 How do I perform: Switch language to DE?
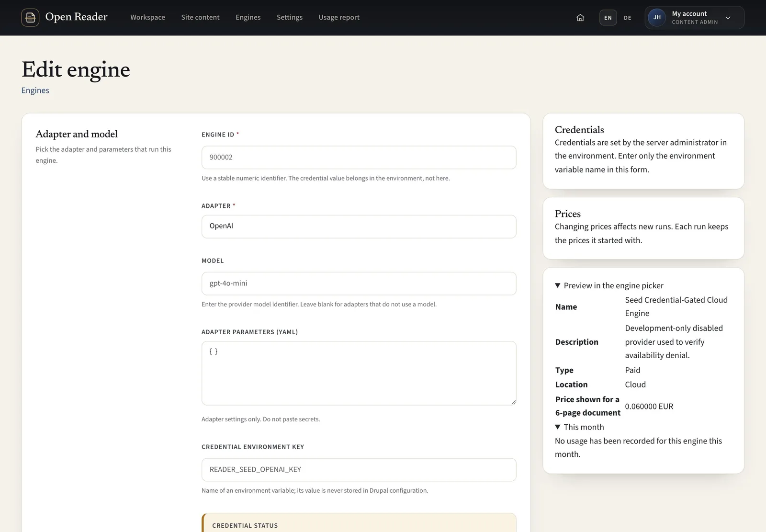628,18
